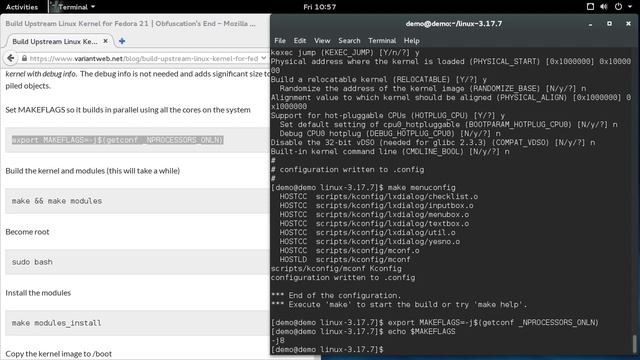The height and width of the screenshot is (360, 640).
Task: Click Build the kernel and modules text
Action: (93, 171)
